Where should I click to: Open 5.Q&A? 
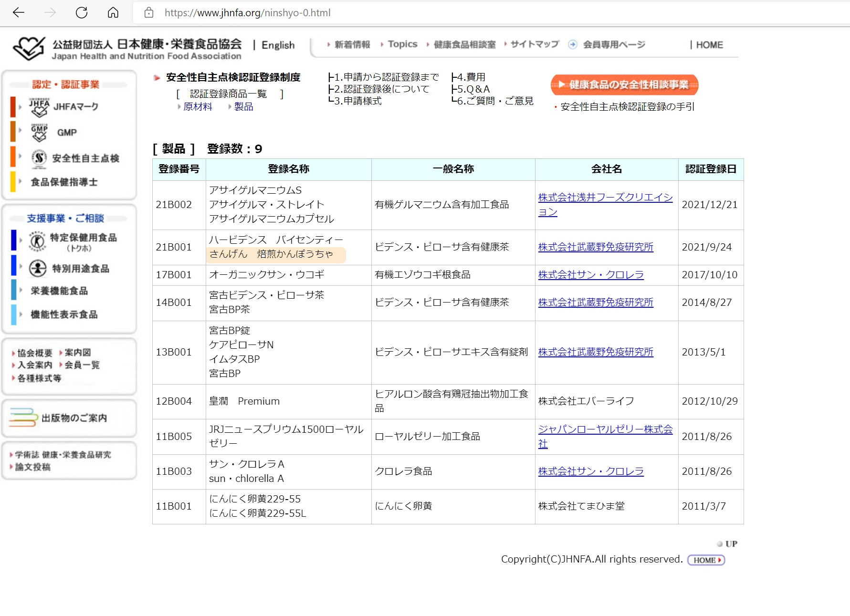pos(473,89)
